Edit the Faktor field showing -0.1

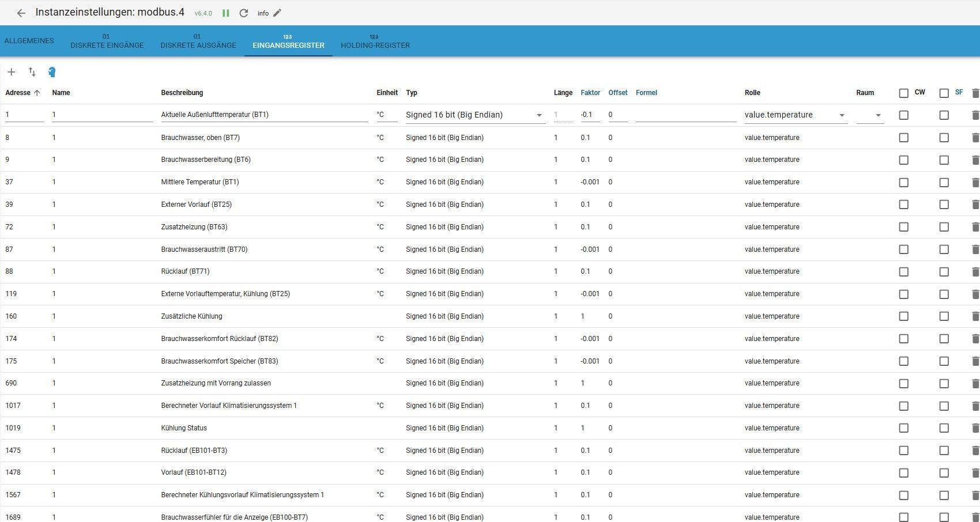(590, 115)
